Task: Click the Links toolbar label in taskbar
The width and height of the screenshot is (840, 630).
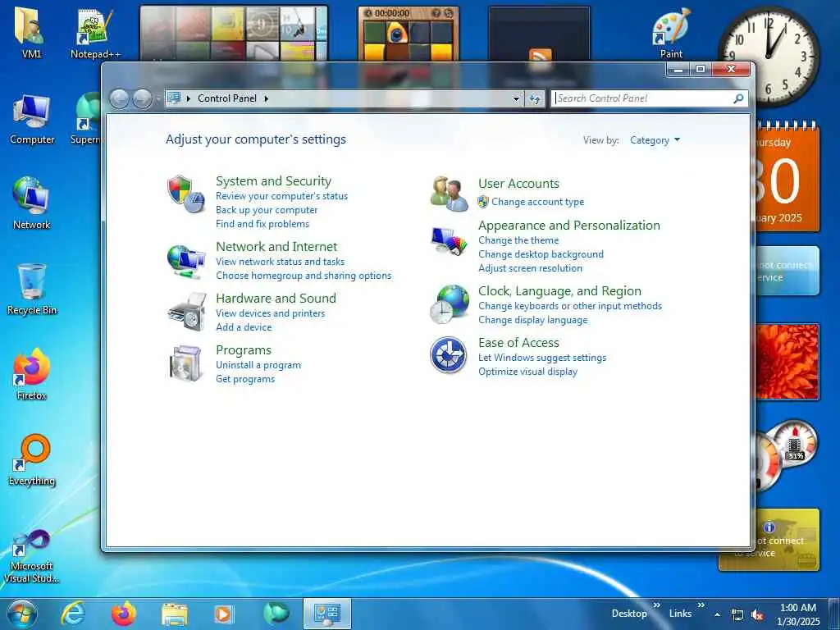Action: 680,614
